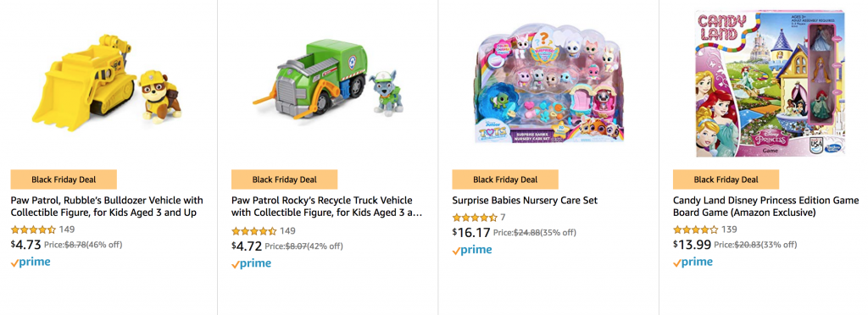Image resolution: width=868 pixels, height=315 pixels.
Task: Open the 139 reviews count for Candy Land
Action: [x=730, y=229]
